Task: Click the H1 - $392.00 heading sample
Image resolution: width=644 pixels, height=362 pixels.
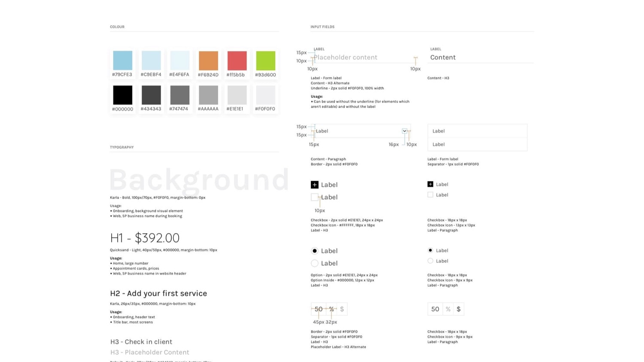Action: click(x=145, y=237)
